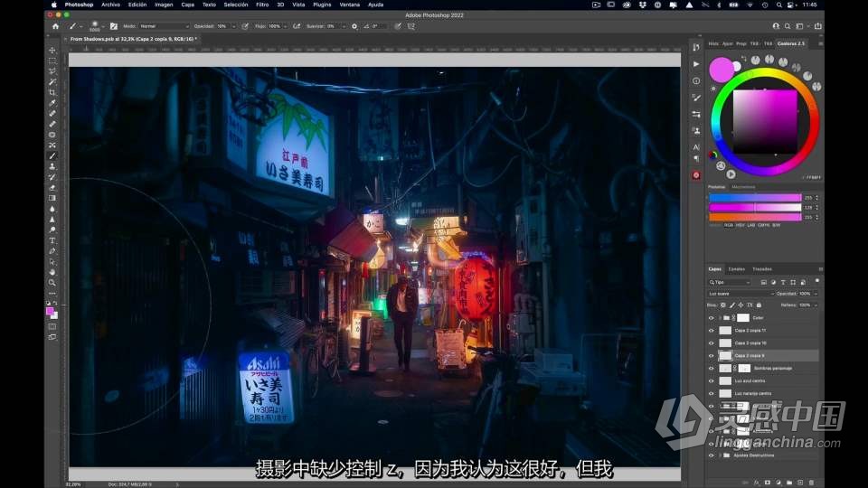868x488 pixels.
Task: Select the Eraser tool
Action: click(x=52, y=188)
